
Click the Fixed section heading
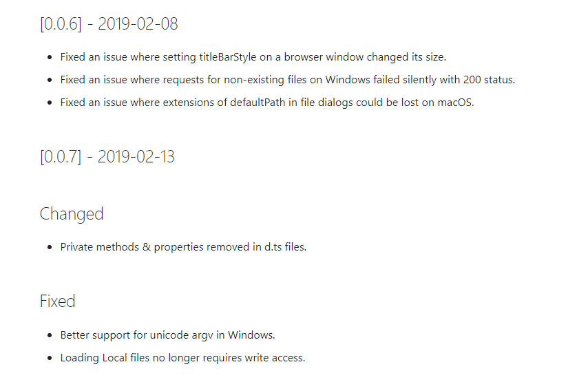(x=57, y=301)
